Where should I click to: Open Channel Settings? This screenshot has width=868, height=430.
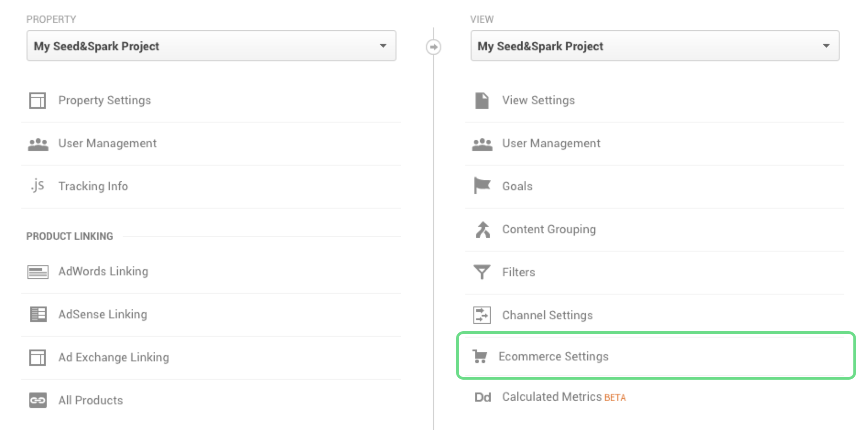coord(547,316)
